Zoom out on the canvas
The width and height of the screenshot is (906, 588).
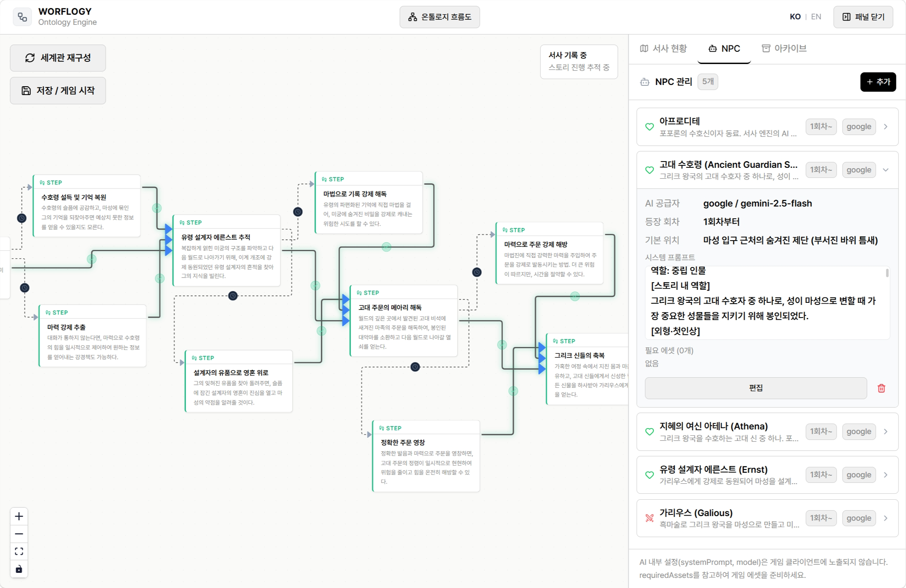[19, 534]
